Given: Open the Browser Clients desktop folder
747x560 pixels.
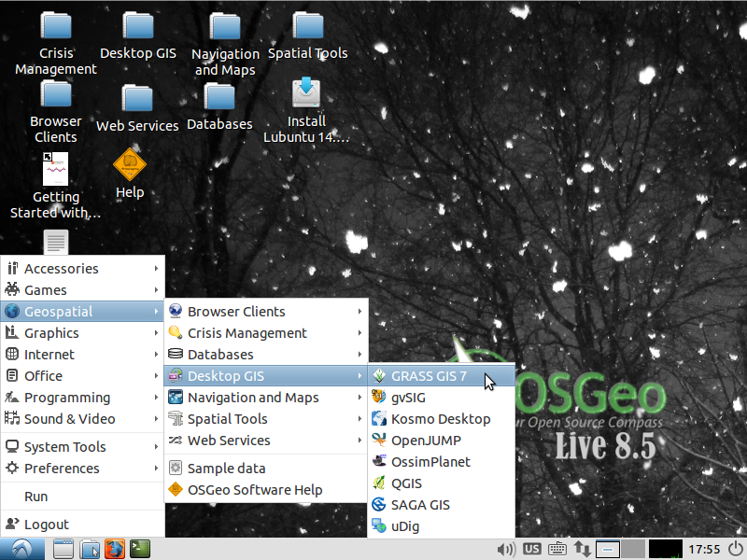Looking at the screenshot, I should (56, 94).
